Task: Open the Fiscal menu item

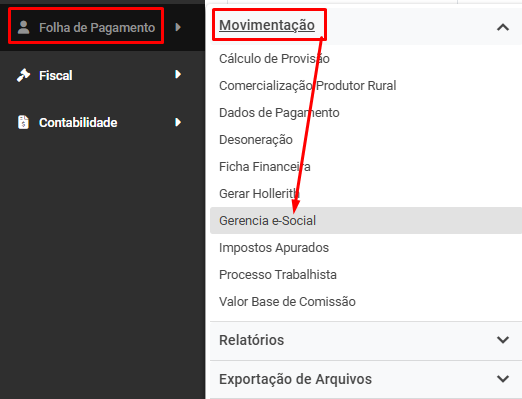Action: point(56,75)
